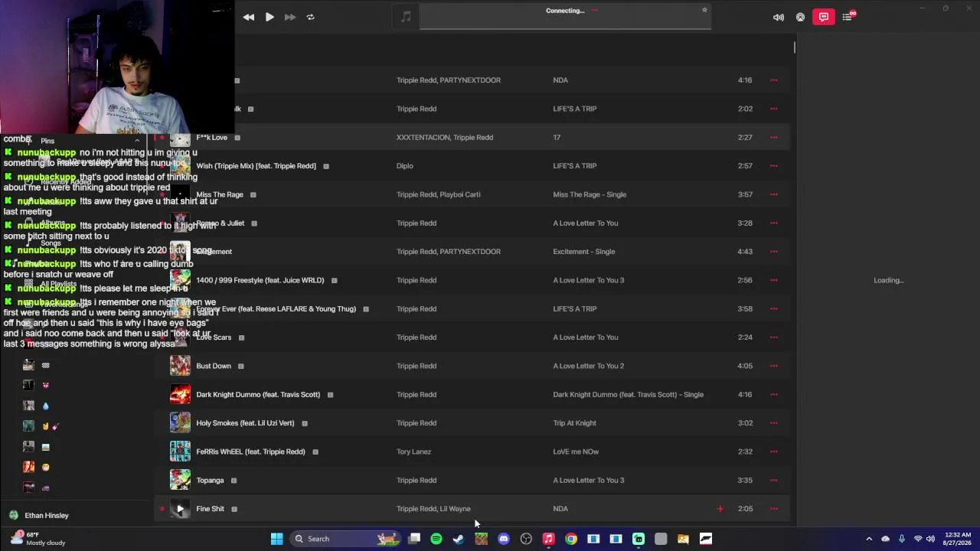This screenshot has height=551, width=980.
Task: Open more options for Fine Shit
Action: [774, 509]
